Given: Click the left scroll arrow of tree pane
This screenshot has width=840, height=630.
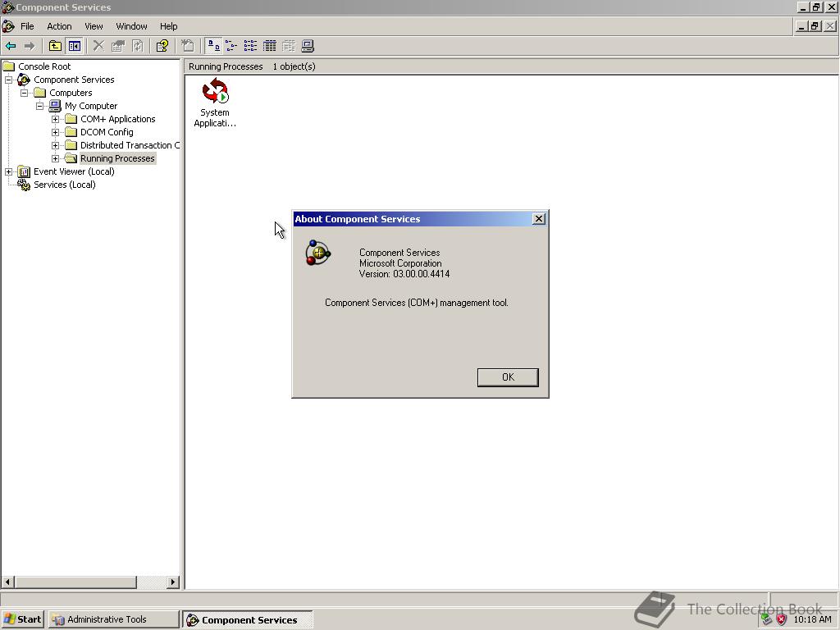Looking at the screenshot, I should click(x=7, y=582).
